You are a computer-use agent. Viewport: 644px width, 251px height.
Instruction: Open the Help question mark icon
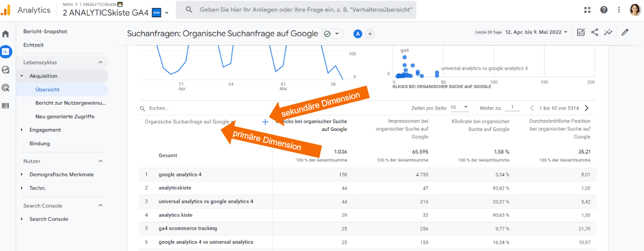point(604,10)
